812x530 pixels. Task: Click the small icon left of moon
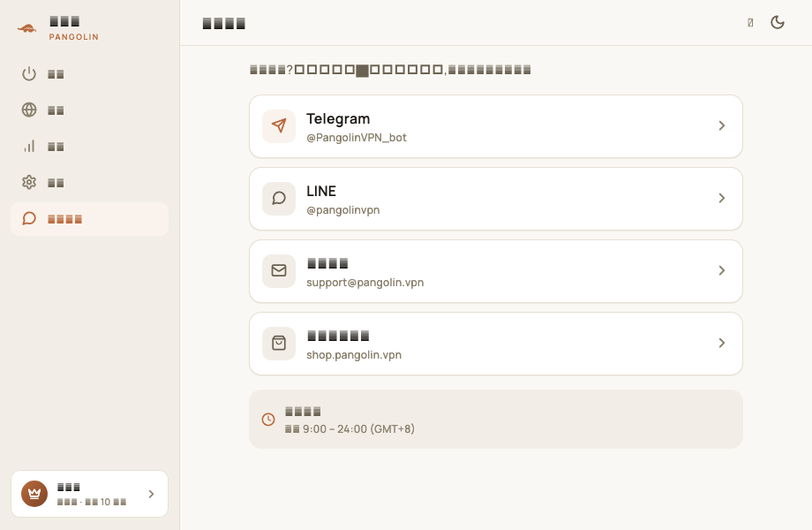[x=750, y=22]
